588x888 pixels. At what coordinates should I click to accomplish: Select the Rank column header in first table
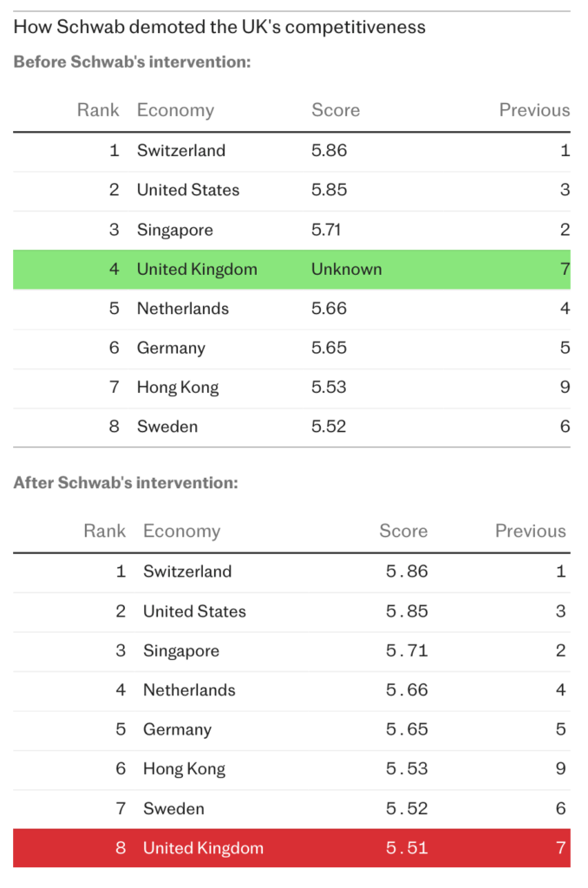[x=98, y=110]
